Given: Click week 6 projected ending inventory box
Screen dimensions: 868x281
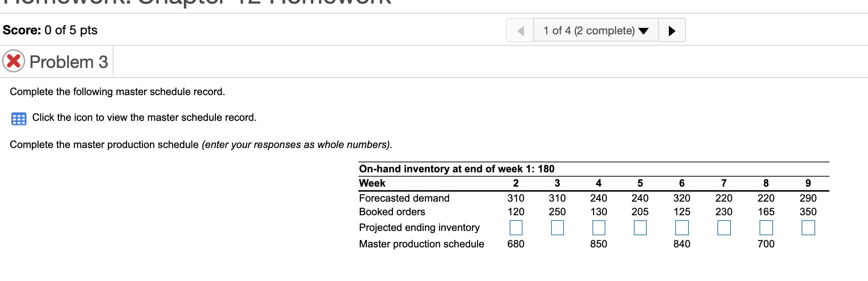Looking at the screenshot, I should point(682,228).
